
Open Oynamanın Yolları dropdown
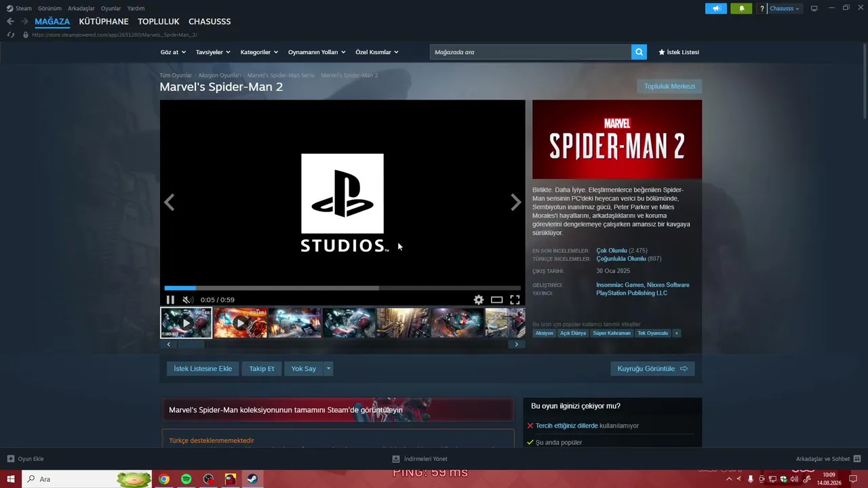pos(317,52)
